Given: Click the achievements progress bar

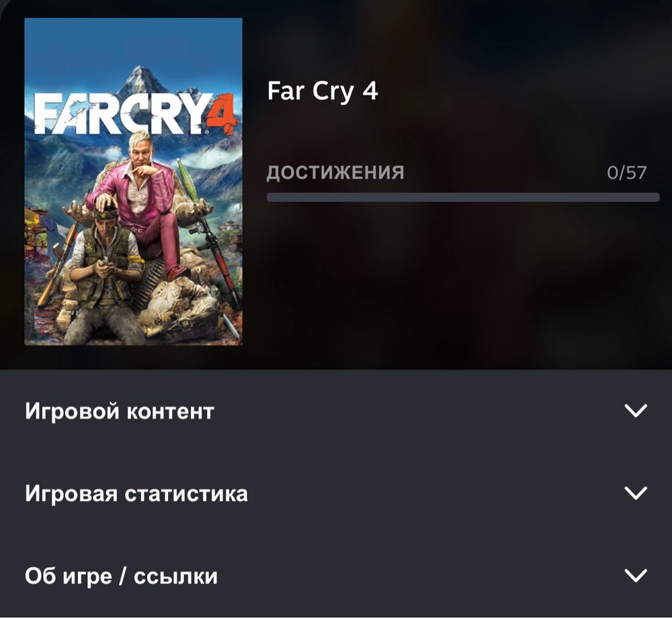Looking at the screenshot, I should (x=463, y=197).
